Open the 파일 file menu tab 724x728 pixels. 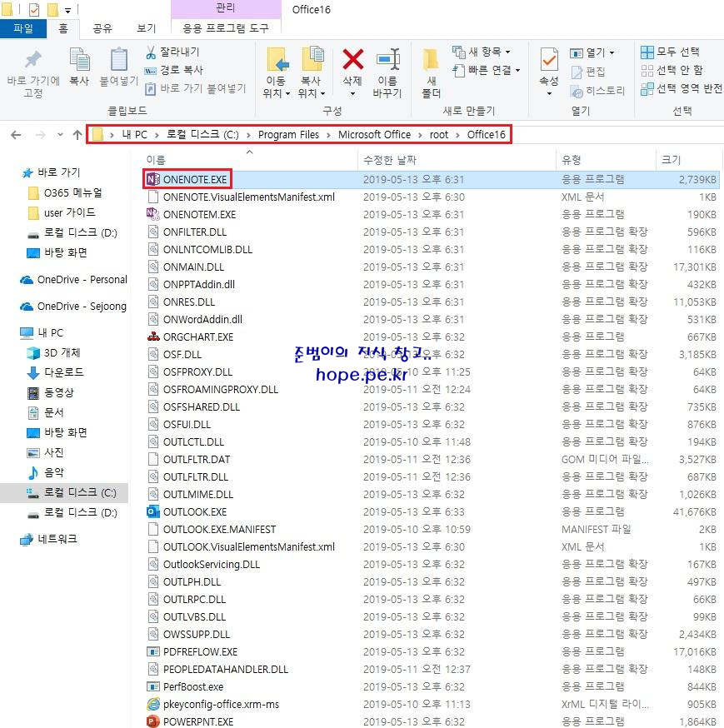(23, 28)
